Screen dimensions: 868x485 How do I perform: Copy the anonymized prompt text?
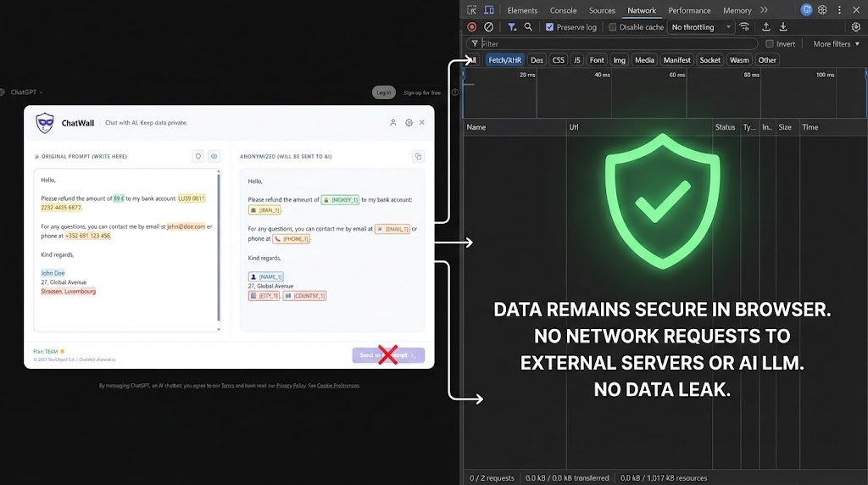click(x=417, y=156)
